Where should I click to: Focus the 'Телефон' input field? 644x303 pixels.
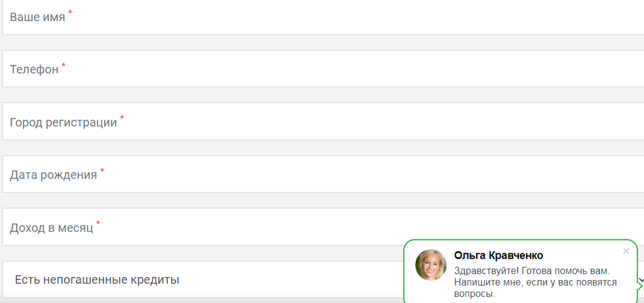tap(323, 69)
